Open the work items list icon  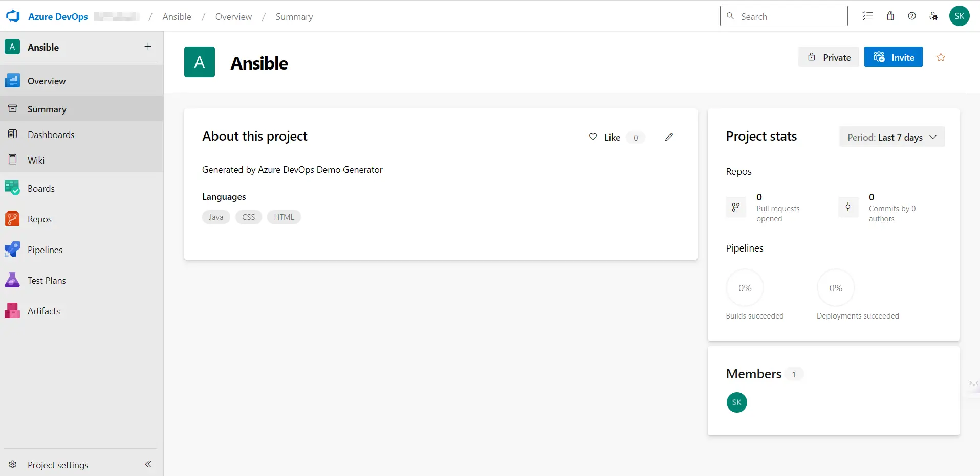[867, 16]
